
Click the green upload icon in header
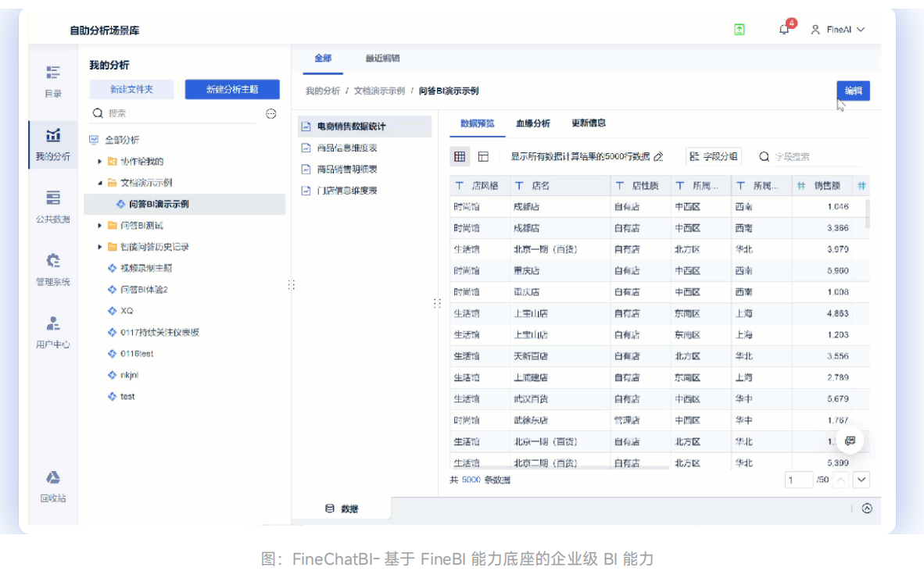click(739, 28)
